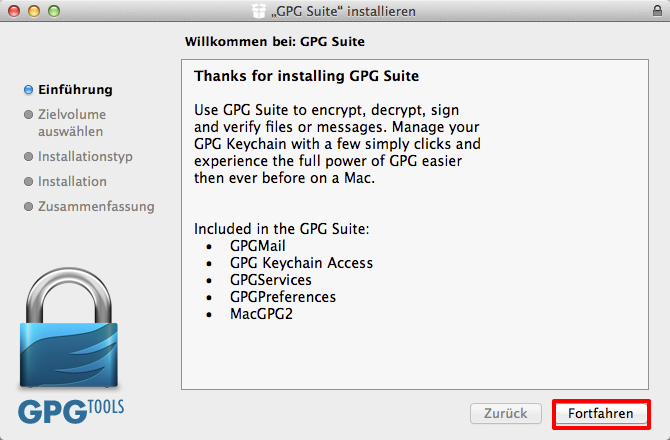Image resolution: width=670 pixels, height=440 pixels.
Task: Click the Fortfahren button
Action: coord(601,414)
